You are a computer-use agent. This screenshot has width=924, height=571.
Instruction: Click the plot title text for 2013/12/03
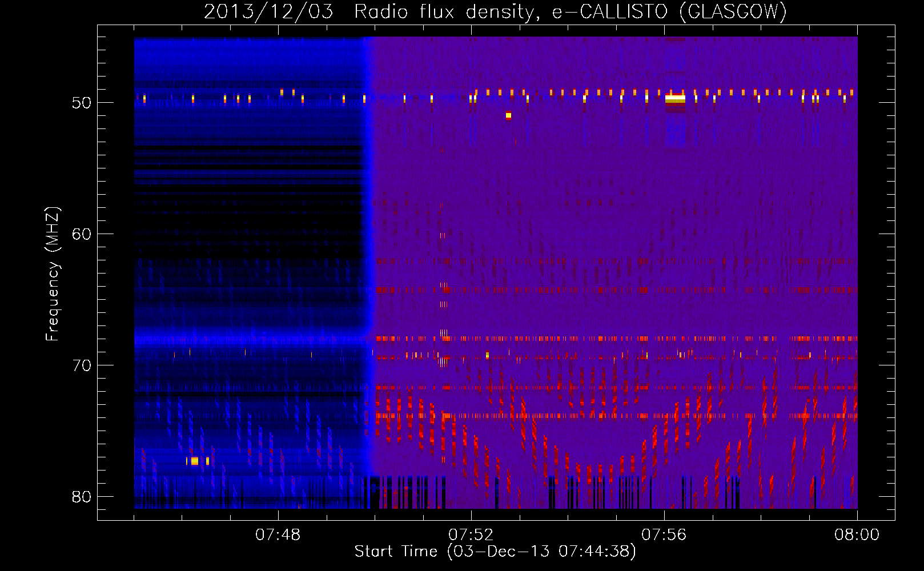coord(495,12)
